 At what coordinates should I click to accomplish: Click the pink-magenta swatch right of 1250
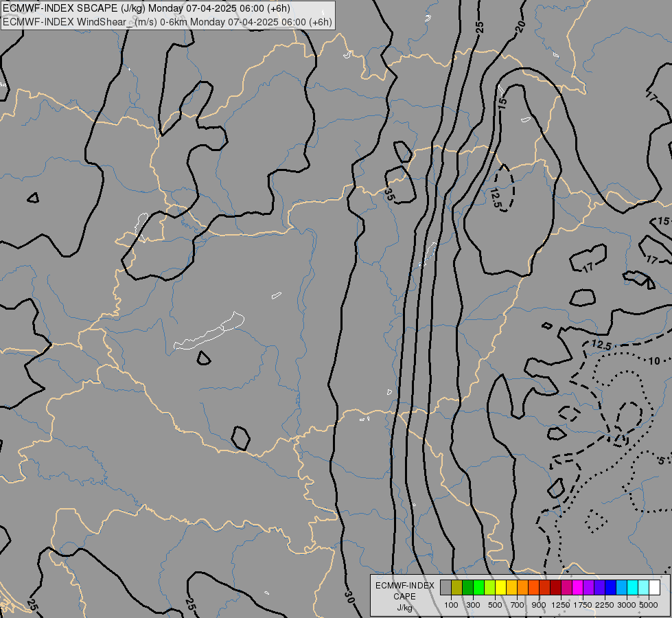click(x=566, y=588)
